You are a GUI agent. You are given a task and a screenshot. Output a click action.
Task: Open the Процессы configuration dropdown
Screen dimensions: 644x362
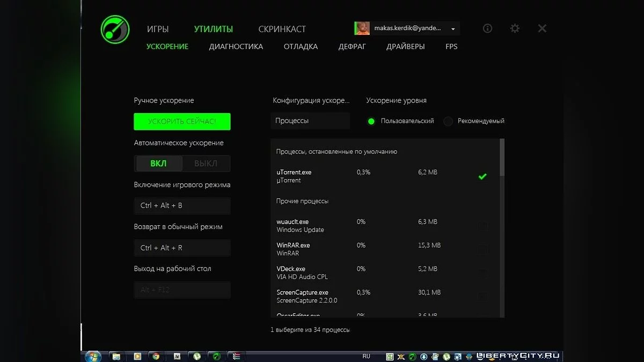point(310,121)
